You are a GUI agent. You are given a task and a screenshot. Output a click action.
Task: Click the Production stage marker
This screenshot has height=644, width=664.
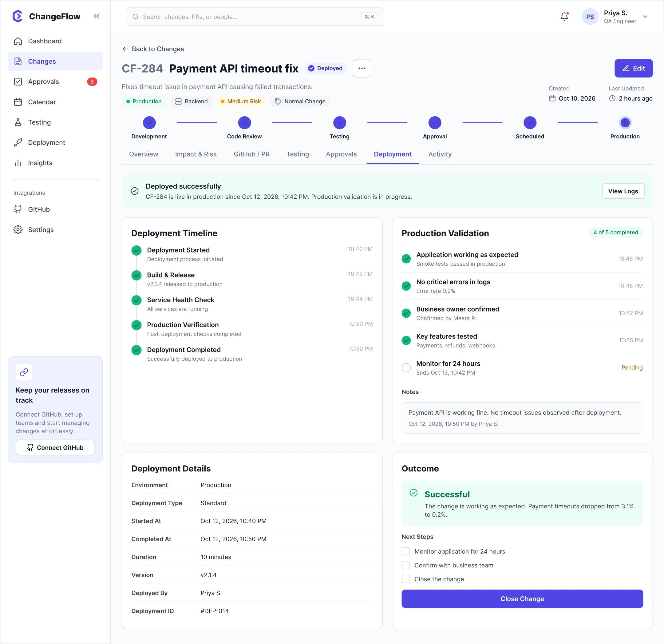(x=625, y=123)
